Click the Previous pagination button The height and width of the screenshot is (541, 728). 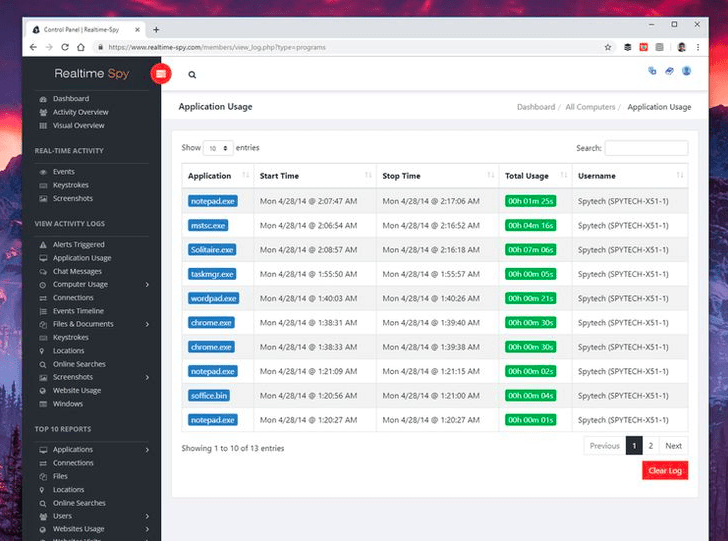(604, 446)
